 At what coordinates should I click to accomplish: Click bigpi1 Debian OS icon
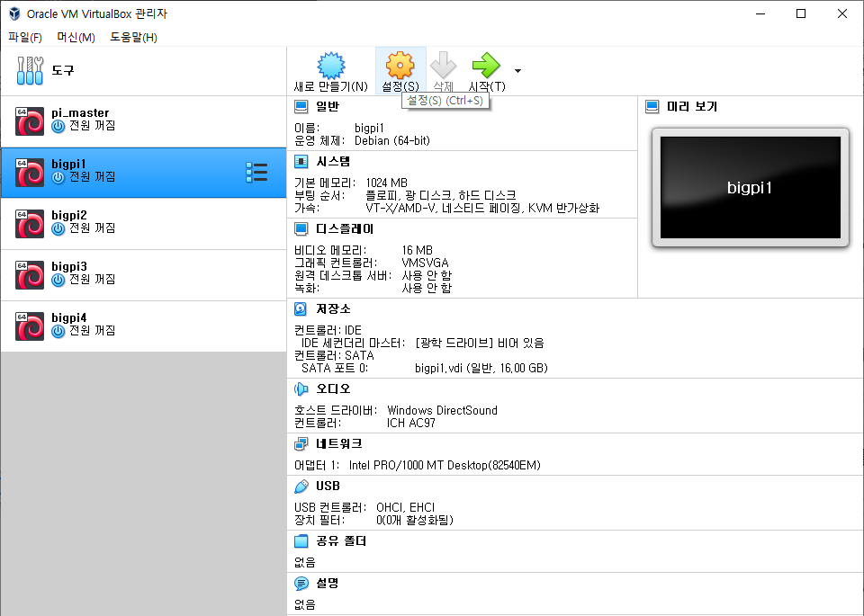pyautogui.click(x=30, y=173)
